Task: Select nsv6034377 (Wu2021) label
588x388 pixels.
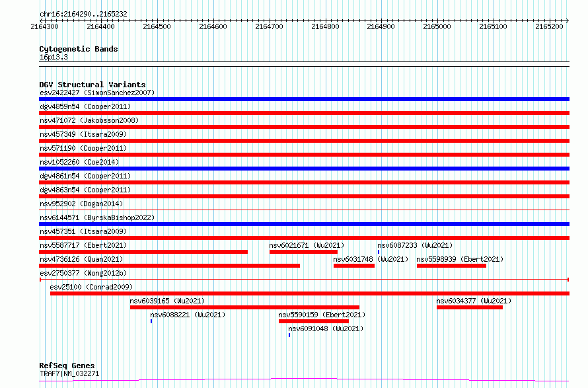Action: coord(474,301)
